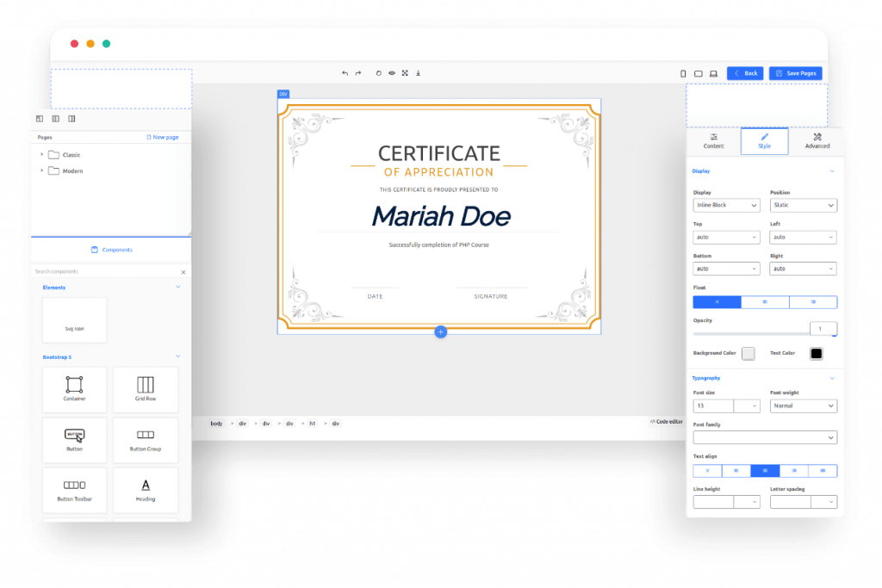Open the Advanced tab

pos(817,141)
